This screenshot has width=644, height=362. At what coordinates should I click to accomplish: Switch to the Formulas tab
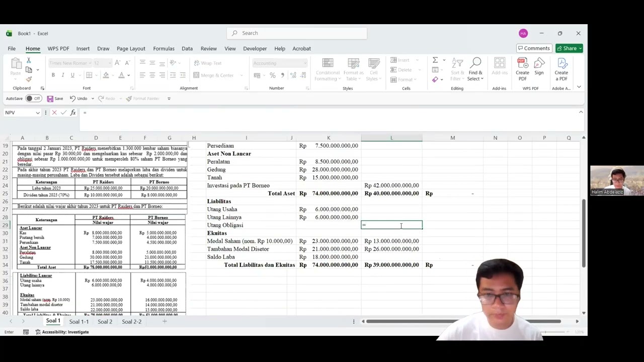164,49
